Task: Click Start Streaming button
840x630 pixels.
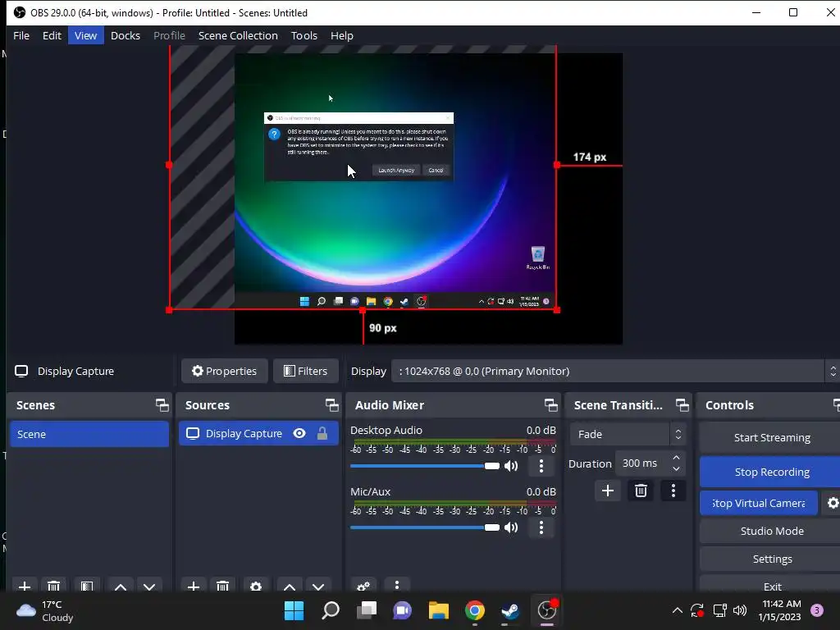Action: click(771, 438)
